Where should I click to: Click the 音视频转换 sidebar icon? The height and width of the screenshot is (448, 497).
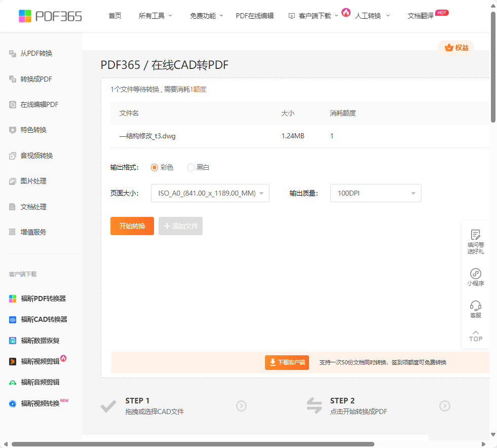pyautogui.click(x=13, y=156)
